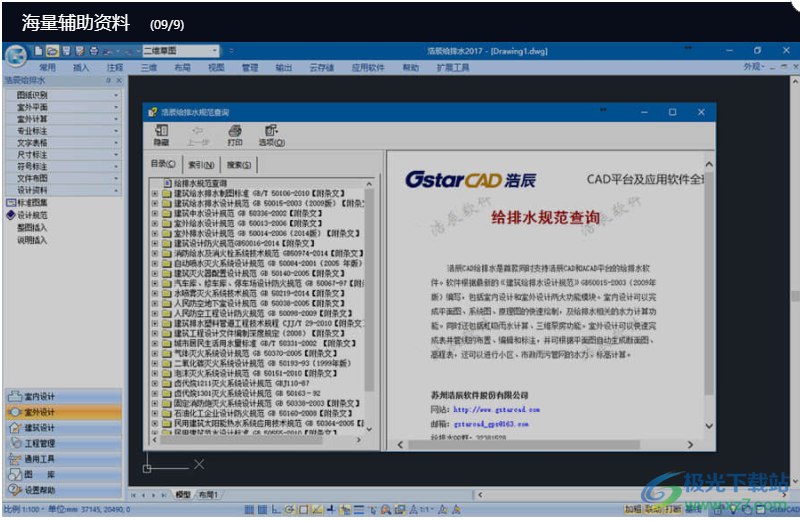Toggle polar tracking icon in status bar
Viewport: 800px width, 521px height.
(290, 509)
